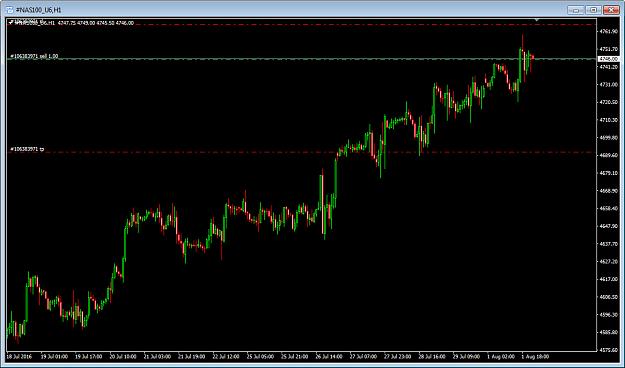Click price scale value 4575.60
625x368 pixels.
pyautogui.click(x=609, y=350)
